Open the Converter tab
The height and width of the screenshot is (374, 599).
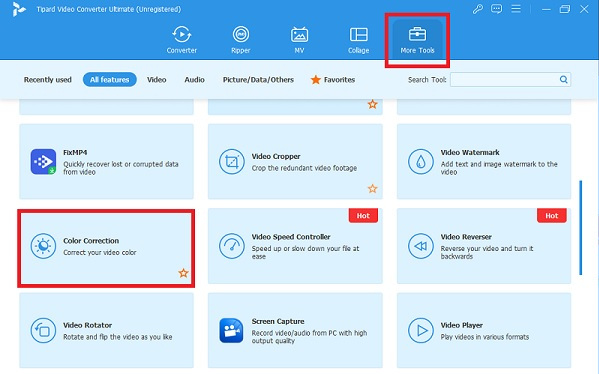(x=181, y=40)
